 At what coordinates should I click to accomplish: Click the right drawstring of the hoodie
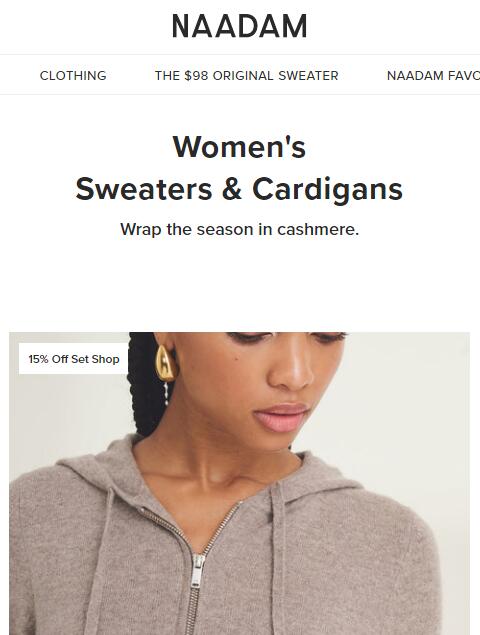pos(279,559)
